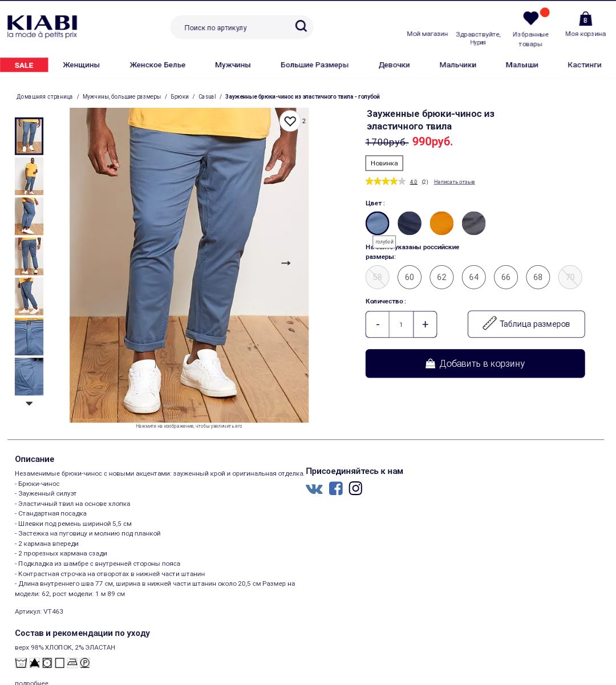This screenshot has height=685, width=616.
Task: Open the shopping bag cart icon
Action: click(x=585, y=19)
